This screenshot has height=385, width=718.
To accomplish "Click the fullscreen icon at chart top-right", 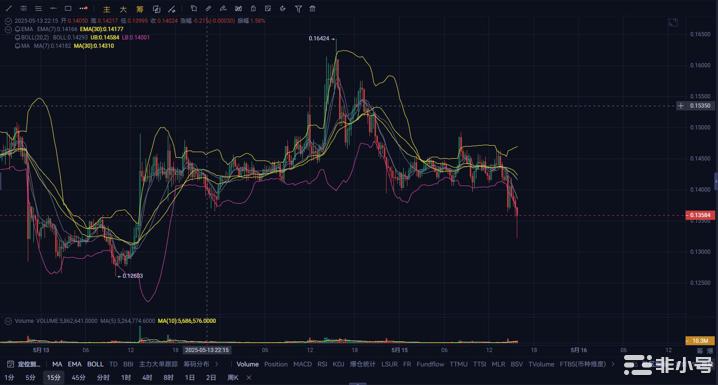I will 673,22.
